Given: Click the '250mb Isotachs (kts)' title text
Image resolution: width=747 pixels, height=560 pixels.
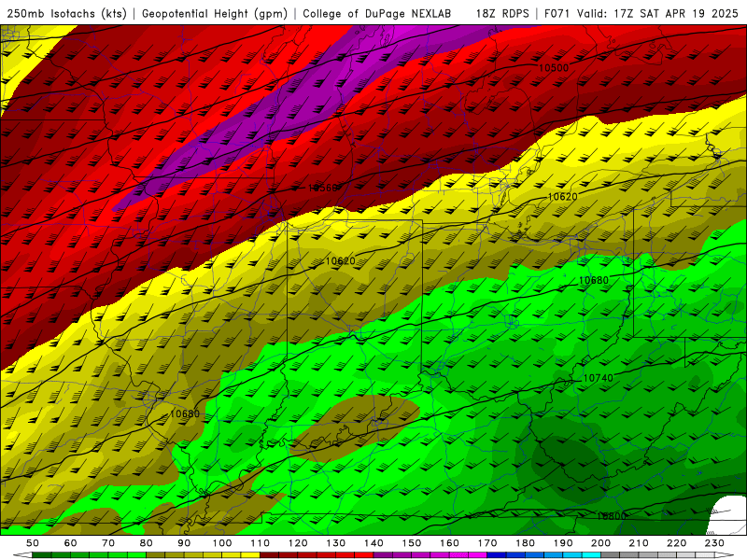Looking at the screenshot, I should click(66, 14).
